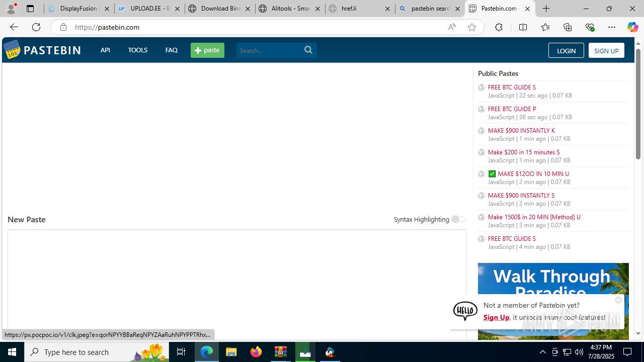Click the Pastebin logo icon

(x=12, y=50)
